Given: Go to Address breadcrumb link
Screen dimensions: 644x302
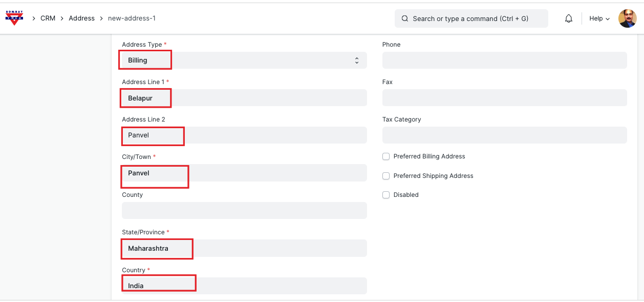Looking at the screenshot, I should 81,18.
